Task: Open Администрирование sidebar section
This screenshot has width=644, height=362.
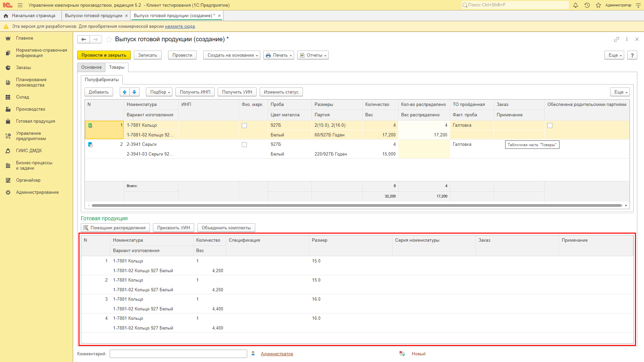Action: (x=37, y=192)
